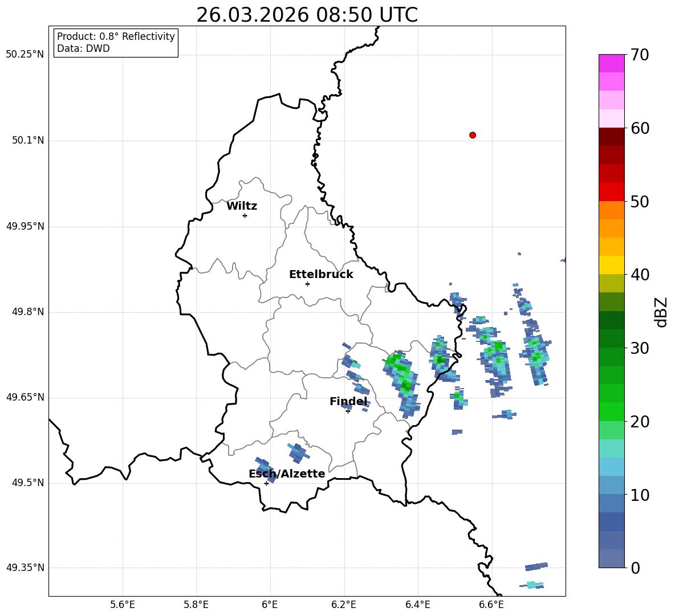Click the Ettelbruck station cross marker

[x=307, y=284]
